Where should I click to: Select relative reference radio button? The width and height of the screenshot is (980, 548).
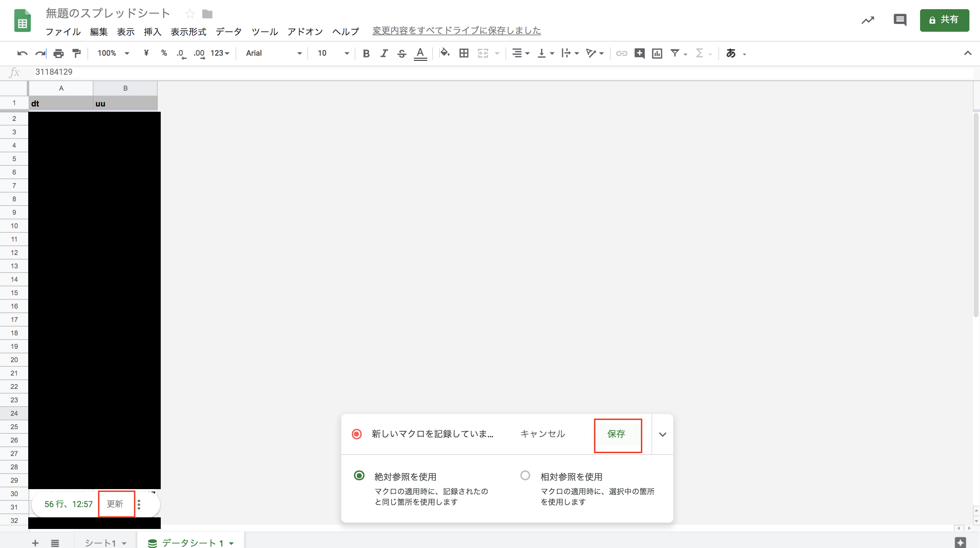525,475
